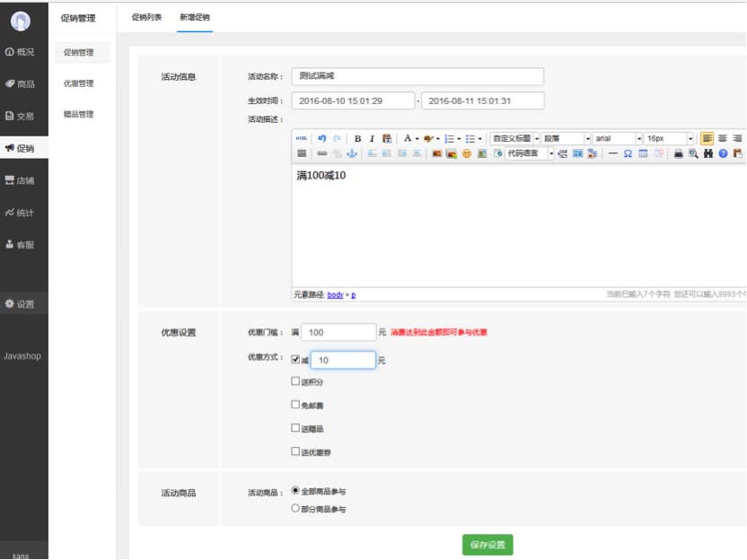
Task: Check the 免邮费 free shipping option
Action: point(296,405)
